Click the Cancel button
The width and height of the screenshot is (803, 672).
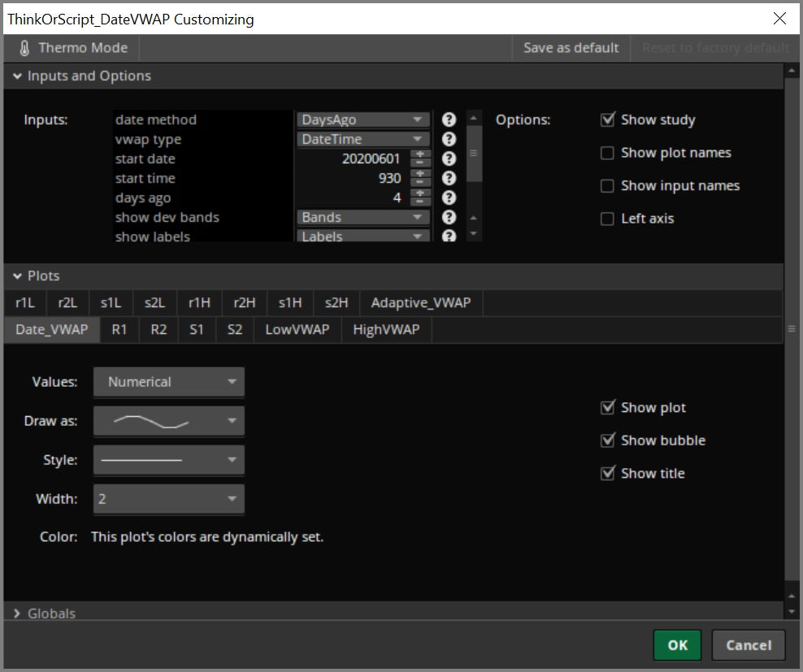pyautogui.click(x=749, y=645)
